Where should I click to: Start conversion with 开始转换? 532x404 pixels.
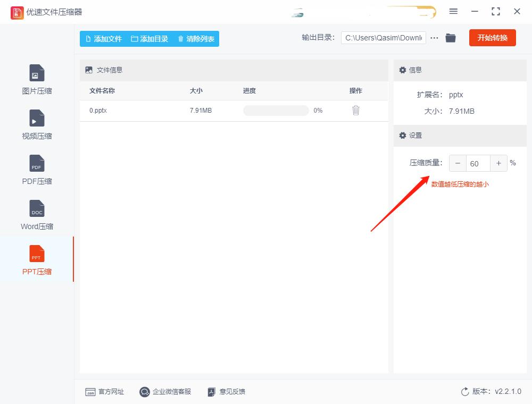[x=492, y=38]
